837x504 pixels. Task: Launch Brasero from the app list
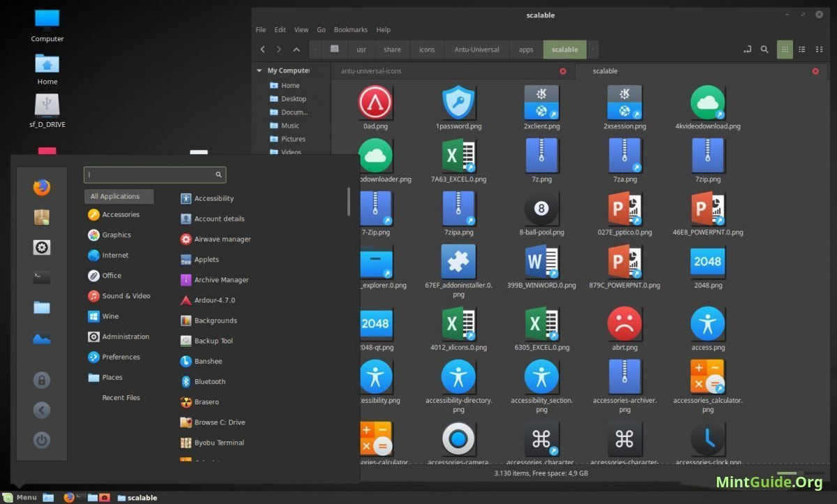(199, 402)
